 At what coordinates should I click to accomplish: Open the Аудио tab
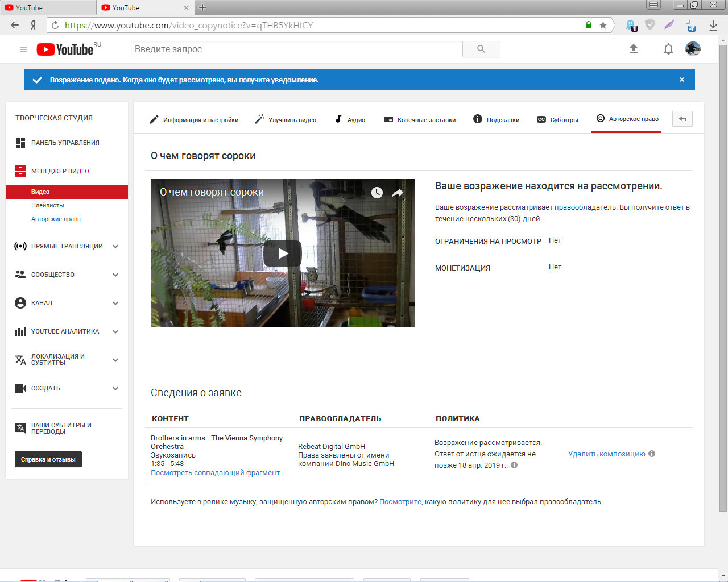[350, 120]
